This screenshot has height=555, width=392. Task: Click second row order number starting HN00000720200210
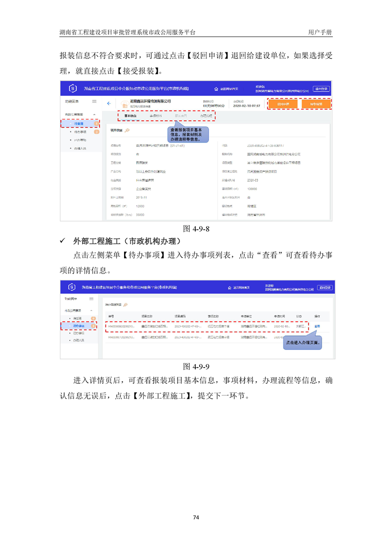pyautogui.click(x=121, y=337)
